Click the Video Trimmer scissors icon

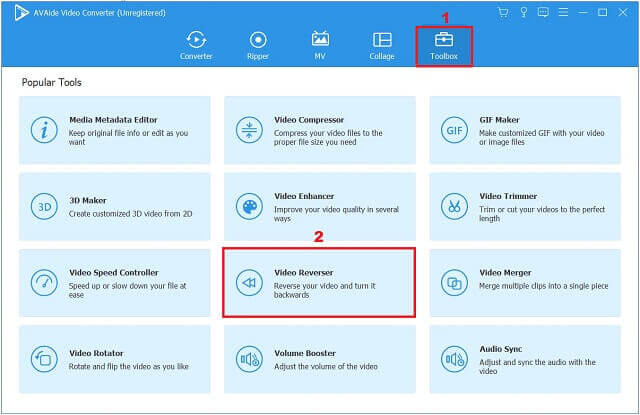click(454, 206)
